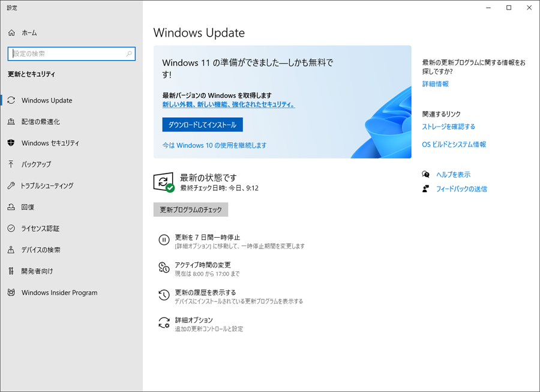The height and width of the screenshot is (392, 540).
Task: Click アクティブ時間の変更 option text
Action: [203, 265]
